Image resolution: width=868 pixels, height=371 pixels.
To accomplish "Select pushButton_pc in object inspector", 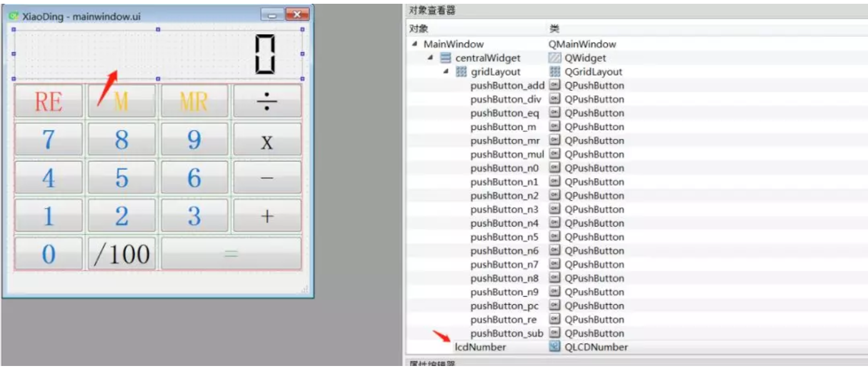I will tap(505, 305).
